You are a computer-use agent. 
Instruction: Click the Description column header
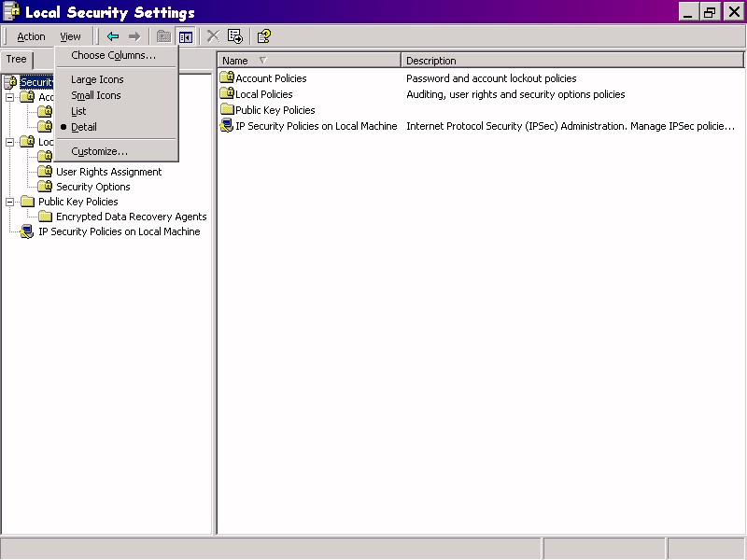click(x=570, y=61)
